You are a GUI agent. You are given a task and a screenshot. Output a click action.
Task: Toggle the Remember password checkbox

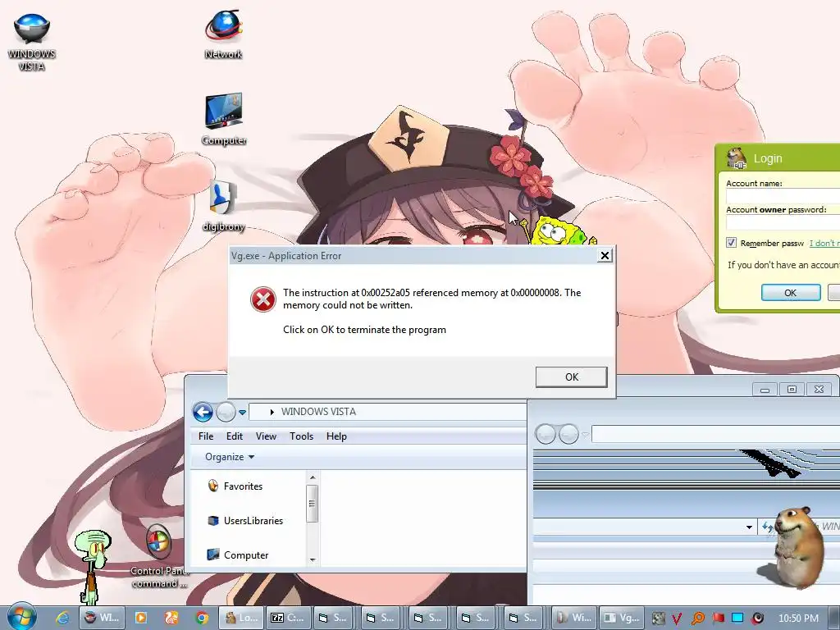pos(731,243)
